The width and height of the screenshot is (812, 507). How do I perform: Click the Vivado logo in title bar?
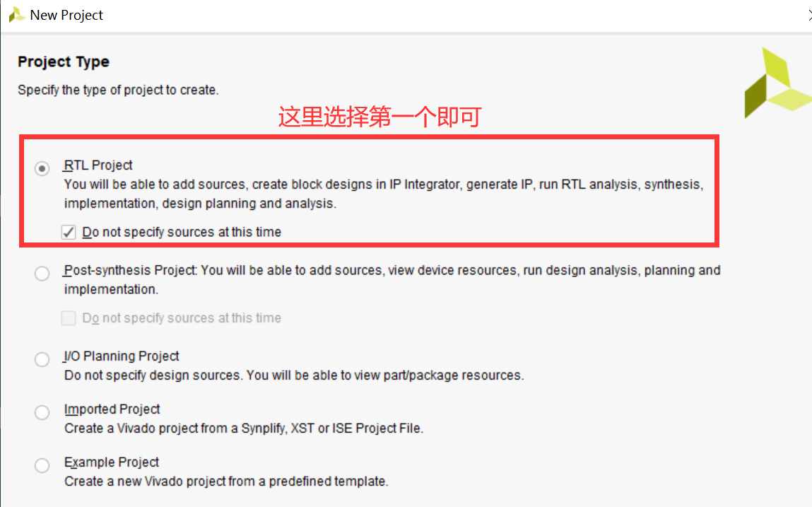(17, 15)
